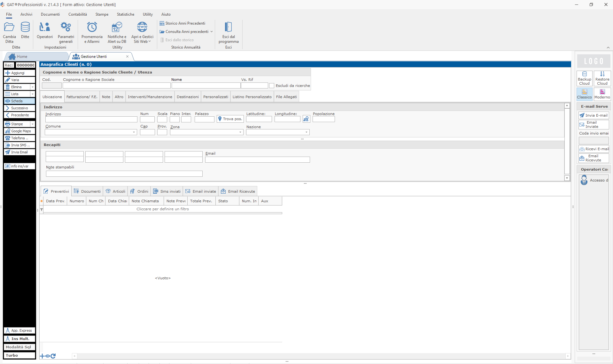The image size is (613, 364).
Task: Click Aggiungi in left sidebar
Action: point(19,73)
